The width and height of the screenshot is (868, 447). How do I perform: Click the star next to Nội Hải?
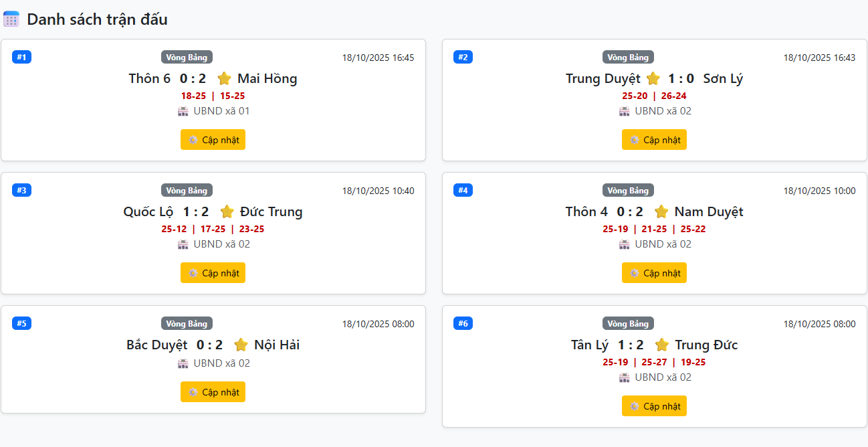click(241, 345)
